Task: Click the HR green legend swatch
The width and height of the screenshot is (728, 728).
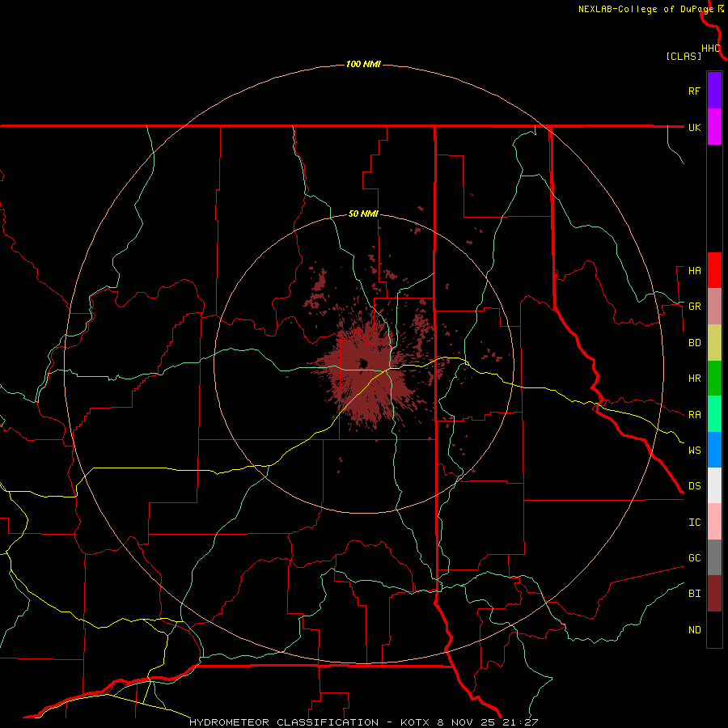Action: (714, 379)
